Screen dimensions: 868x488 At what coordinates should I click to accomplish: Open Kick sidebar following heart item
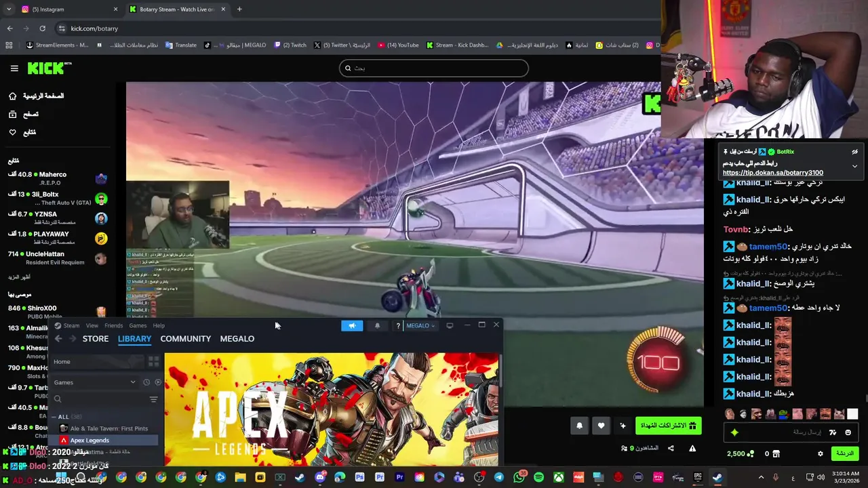point(22,132)
